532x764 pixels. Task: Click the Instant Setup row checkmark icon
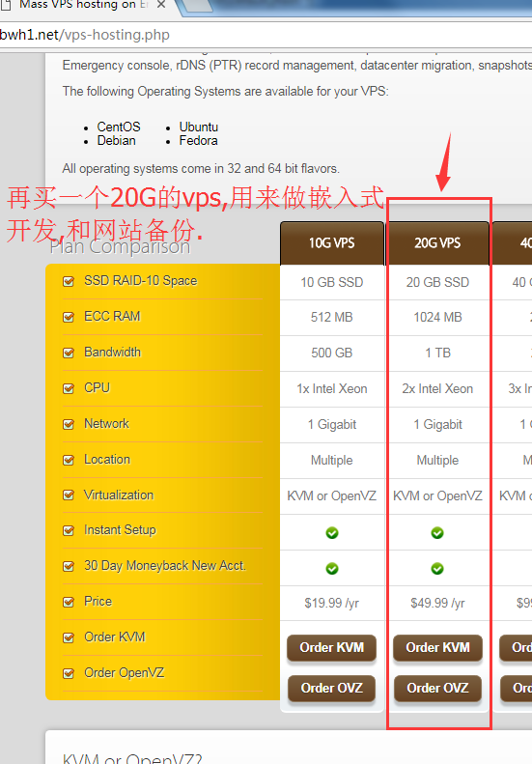[x=69, y=530]
